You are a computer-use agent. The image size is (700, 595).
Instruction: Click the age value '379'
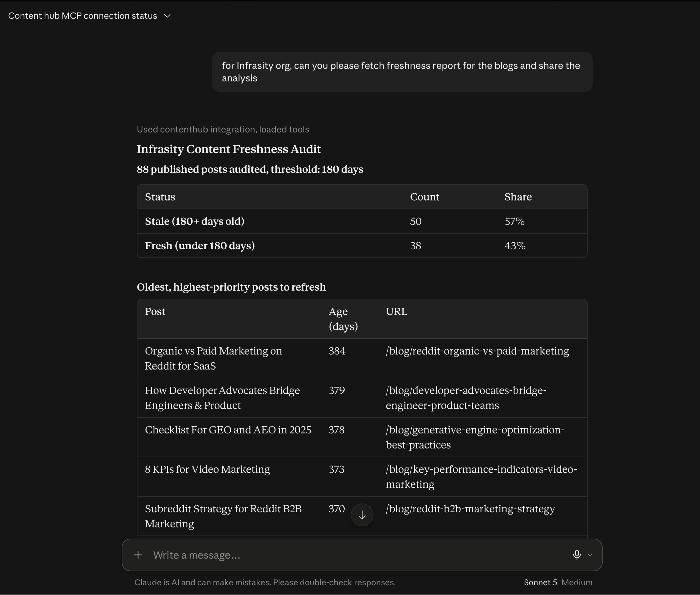337,391
